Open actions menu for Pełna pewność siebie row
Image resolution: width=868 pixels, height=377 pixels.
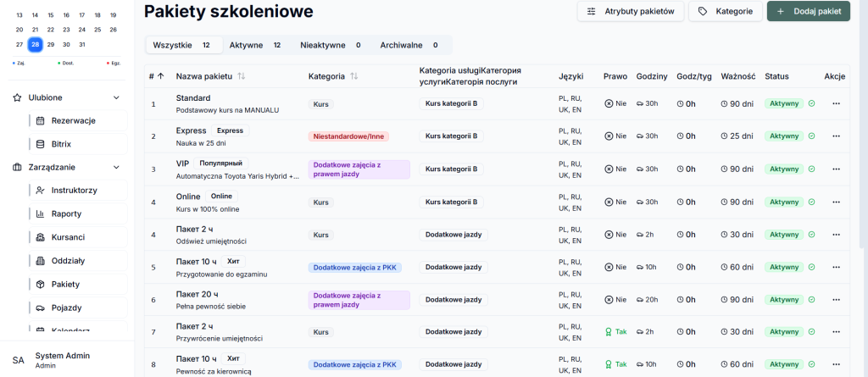click(x=836, y=300)
